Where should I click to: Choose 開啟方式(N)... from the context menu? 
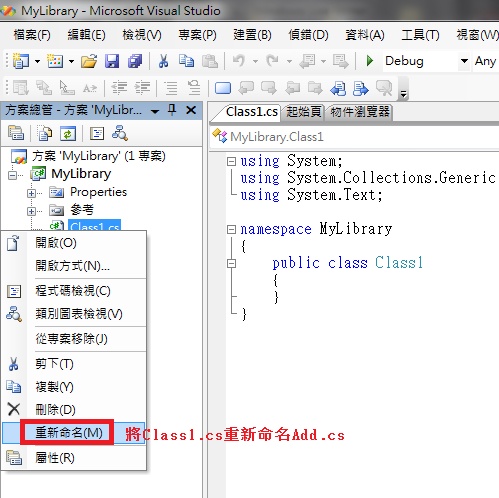[x=74, y=266]
